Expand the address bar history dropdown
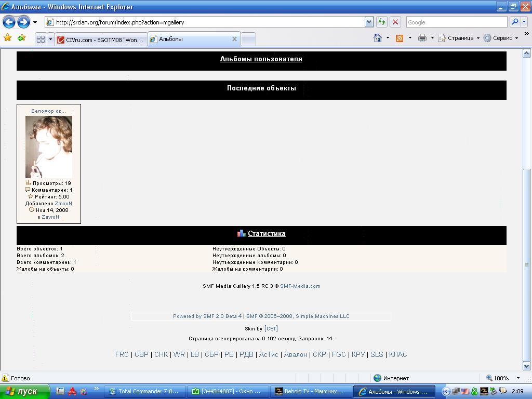Screen dimensions: 532x399 [369, 22]
